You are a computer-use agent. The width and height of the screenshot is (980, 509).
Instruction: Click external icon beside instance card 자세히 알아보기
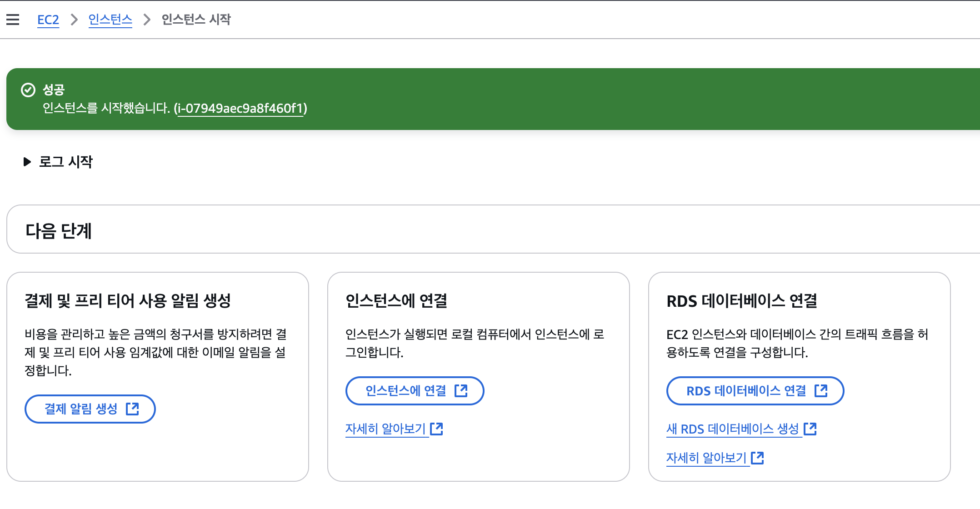(x=437, y=429)
